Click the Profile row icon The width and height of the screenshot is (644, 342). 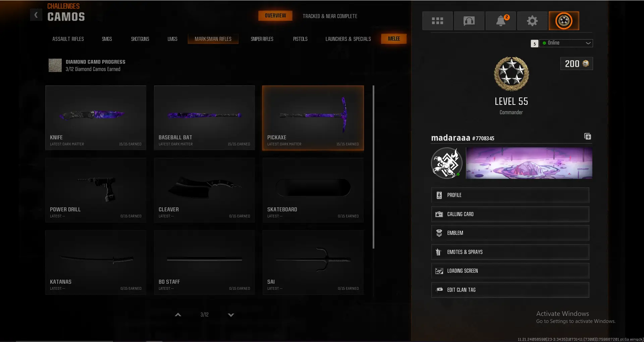point(439,195)
